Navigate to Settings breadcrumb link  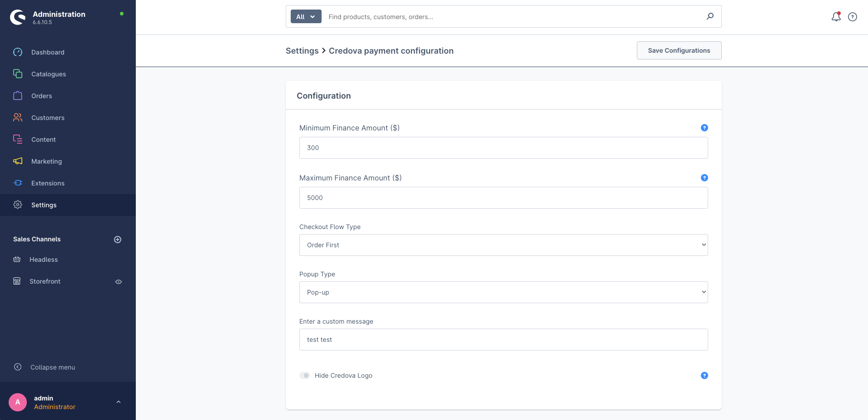302,51
